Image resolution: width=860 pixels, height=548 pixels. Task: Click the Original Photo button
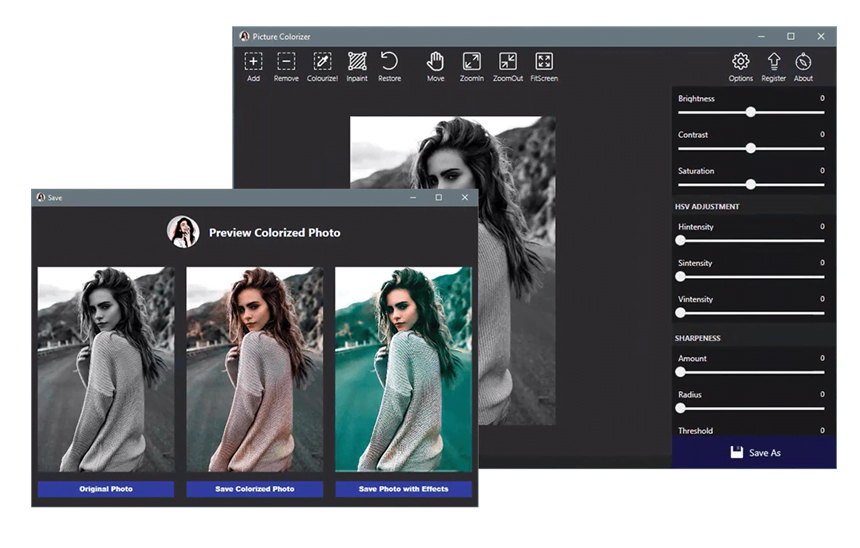[106, 489]
